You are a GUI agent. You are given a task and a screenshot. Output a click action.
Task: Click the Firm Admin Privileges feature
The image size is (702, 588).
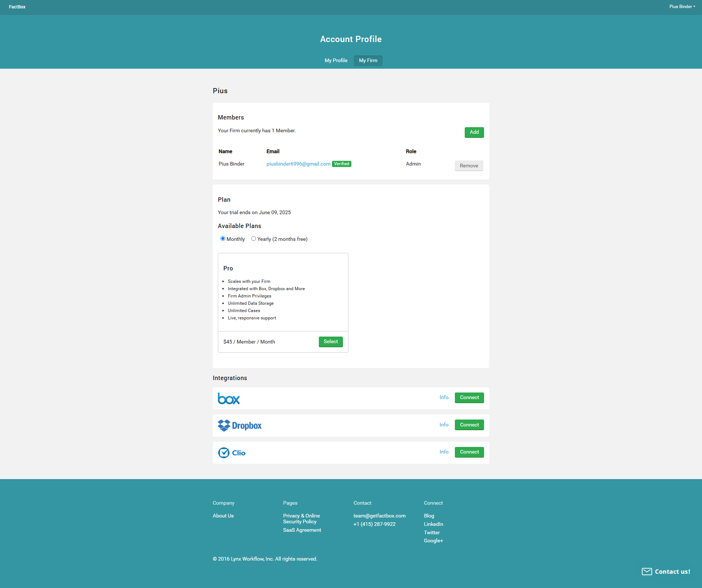(x=249, y=296)
